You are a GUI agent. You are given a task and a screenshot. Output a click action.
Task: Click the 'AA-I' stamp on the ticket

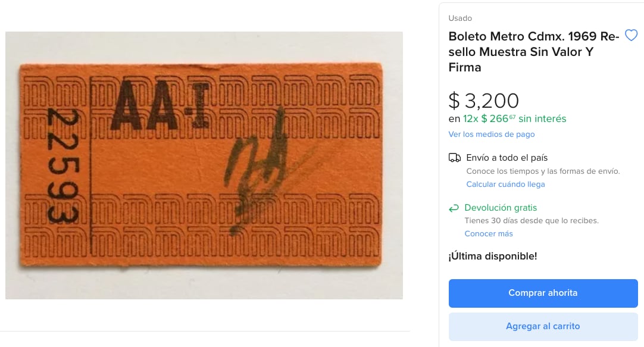click(162, 105)
